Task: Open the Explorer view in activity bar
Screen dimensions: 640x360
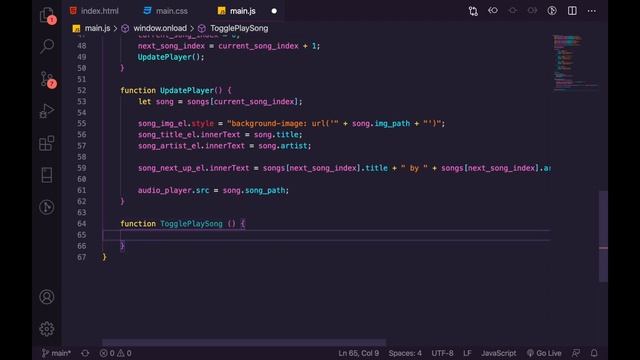Action: 47,15
